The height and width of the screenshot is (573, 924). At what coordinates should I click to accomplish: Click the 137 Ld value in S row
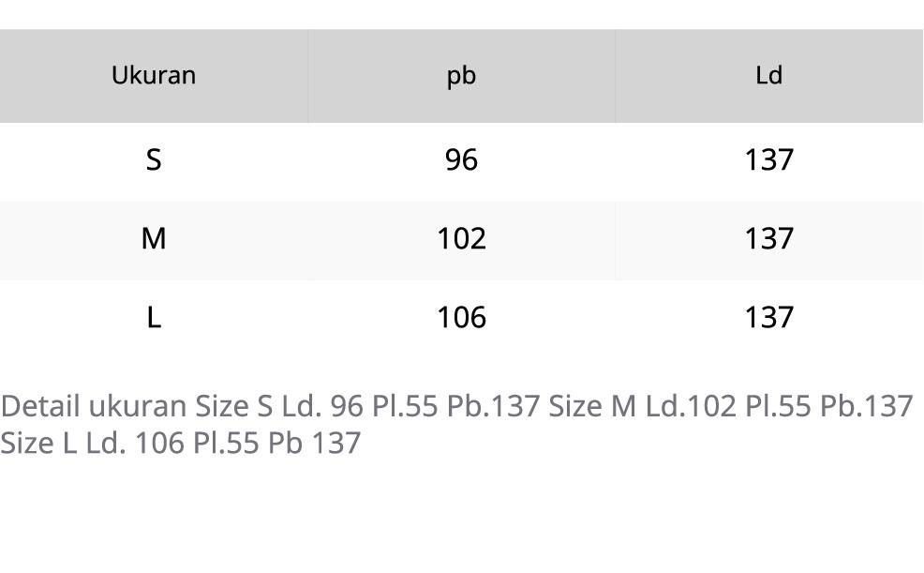[x=768, y=160]
